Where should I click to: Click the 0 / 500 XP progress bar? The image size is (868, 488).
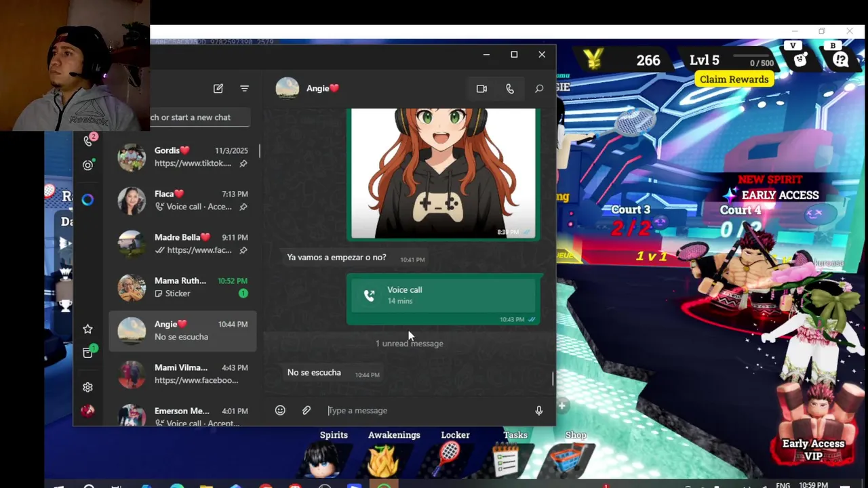coord(753,60)
